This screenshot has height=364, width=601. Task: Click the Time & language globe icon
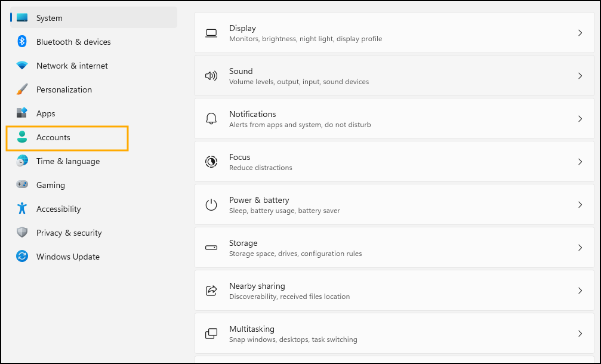pyautogui.click(x=22, y=161)
